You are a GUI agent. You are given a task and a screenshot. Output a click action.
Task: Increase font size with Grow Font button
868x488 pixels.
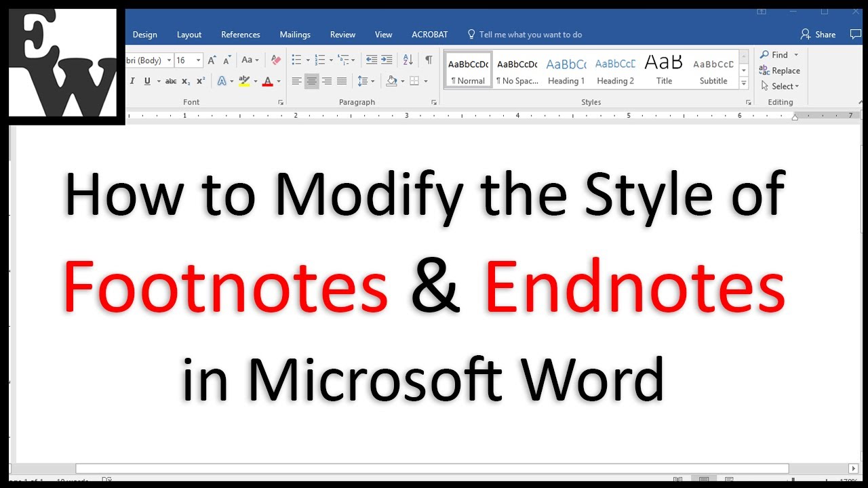212,60
